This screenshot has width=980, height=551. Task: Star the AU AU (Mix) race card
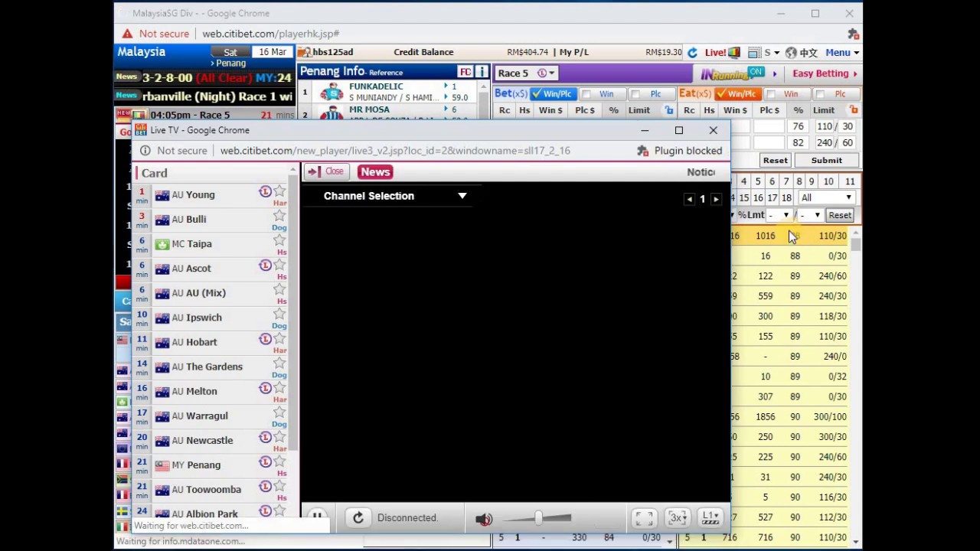click(279, 289)
